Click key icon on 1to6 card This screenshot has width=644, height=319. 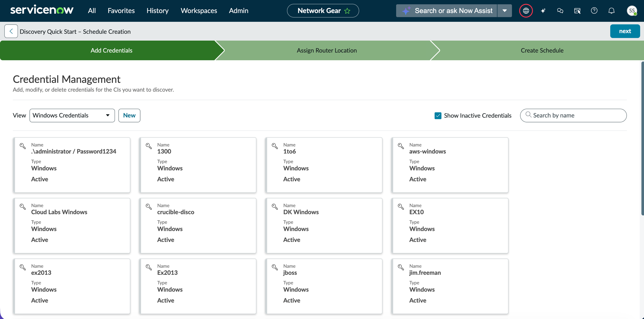pyautogui.click(x=275, y=146)
